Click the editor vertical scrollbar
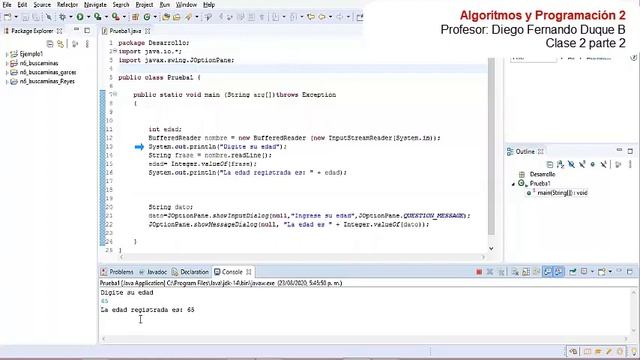The image size is (640, 360). coord(491,146)
